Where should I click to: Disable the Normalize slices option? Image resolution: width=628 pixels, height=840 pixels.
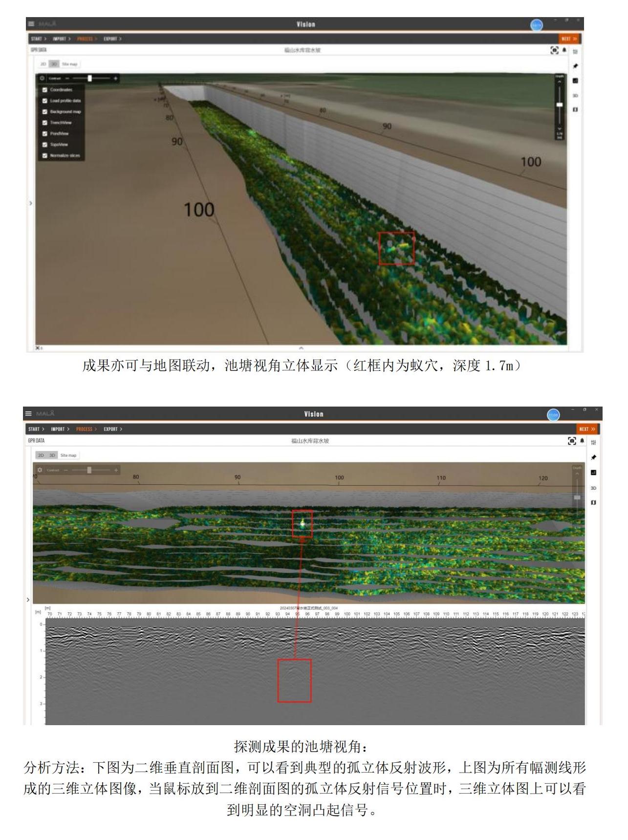45,156
